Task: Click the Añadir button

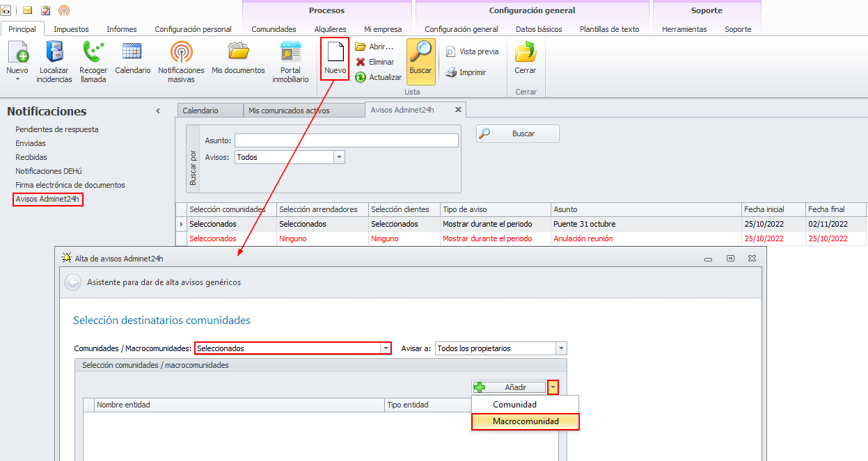Action: tap(510, 387)
